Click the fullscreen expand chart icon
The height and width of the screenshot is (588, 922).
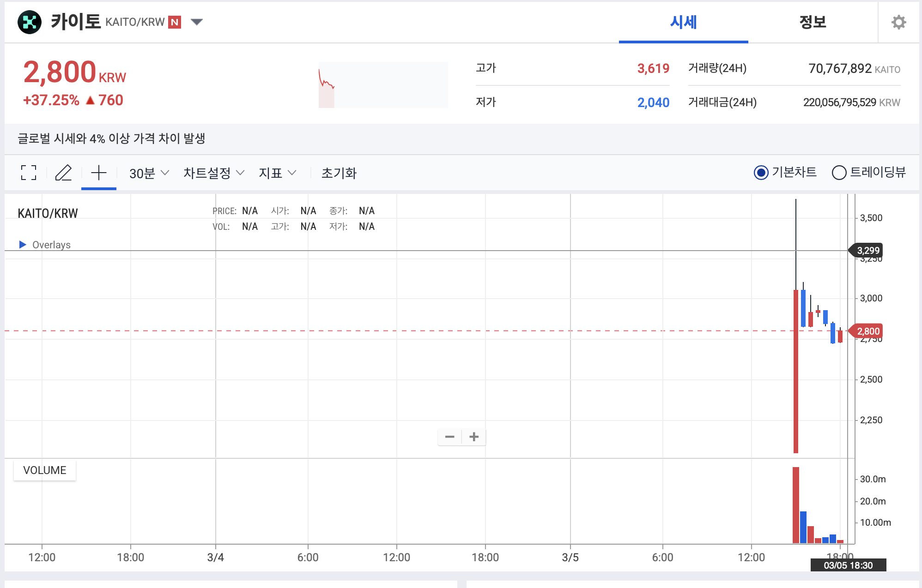[29, 173]
